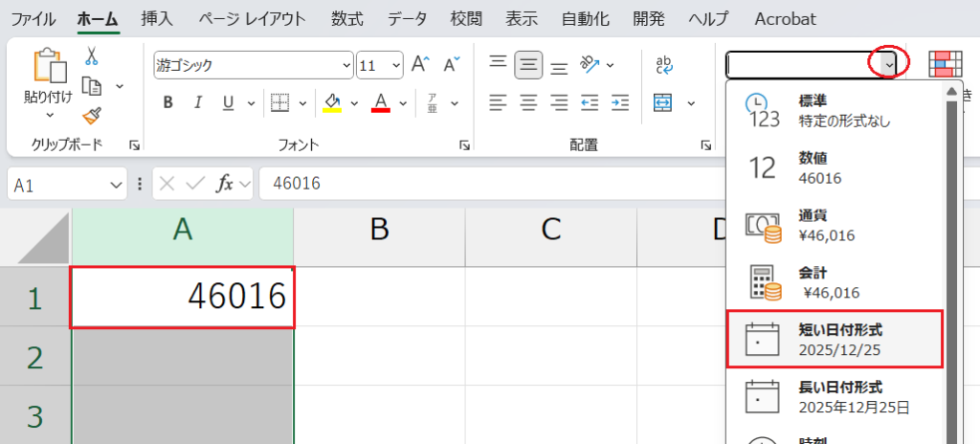Toggle middle vertical alignment button
Viewport: 980px width, 444px height.
pos(528,64)
